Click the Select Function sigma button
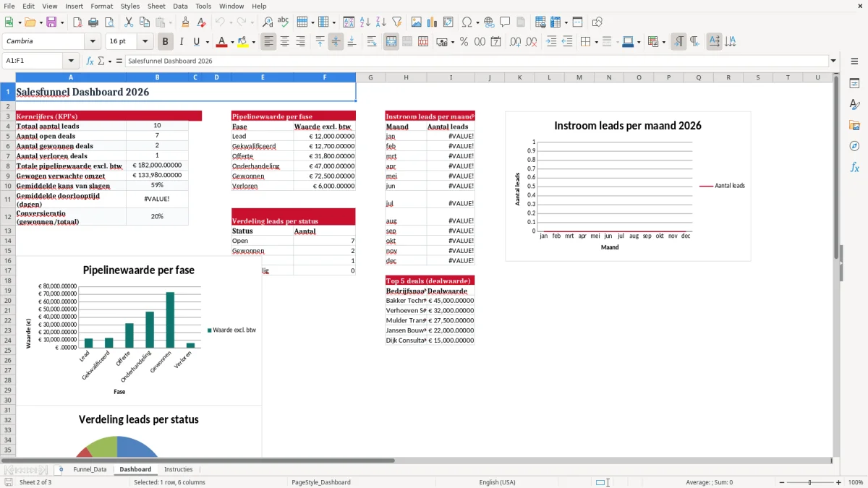868x488 pixels. (x=101, y=61)
